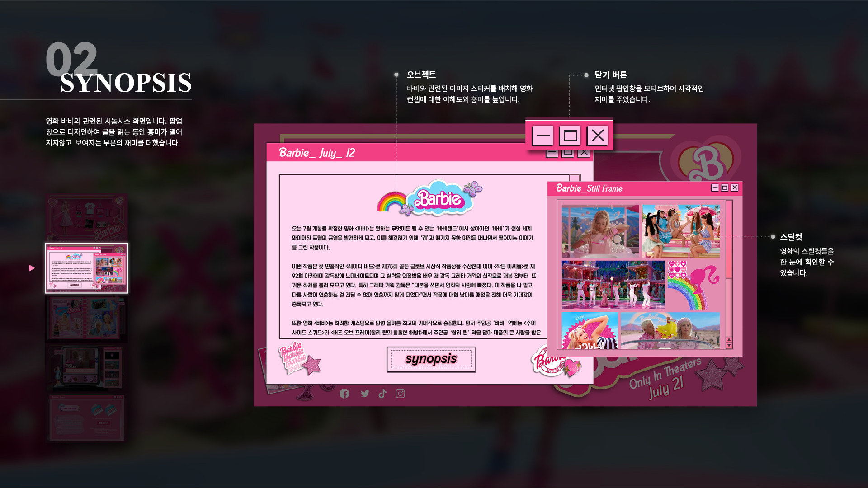Select the highlighted synopsis page thumbnail
This screenshot has height=488, width=868.
(x=86, y=268)
